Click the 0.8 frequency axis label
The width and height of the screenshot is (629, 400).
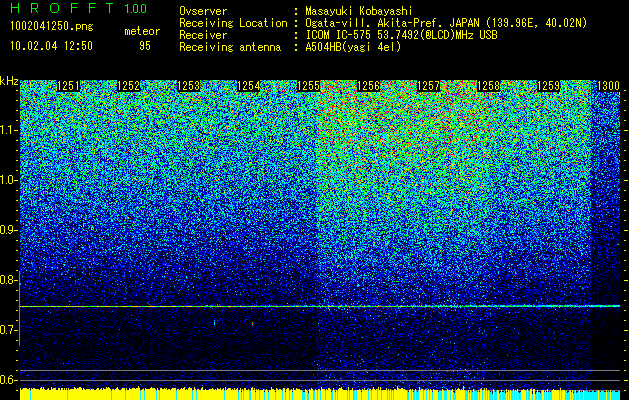[x=8, y=280]
